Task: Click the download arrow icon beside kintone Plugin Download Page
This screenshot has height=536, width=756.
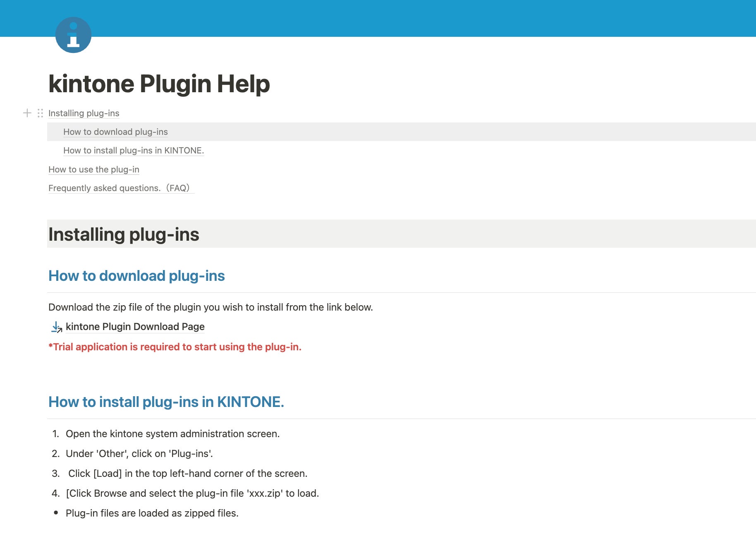Action: pos(56,327)
